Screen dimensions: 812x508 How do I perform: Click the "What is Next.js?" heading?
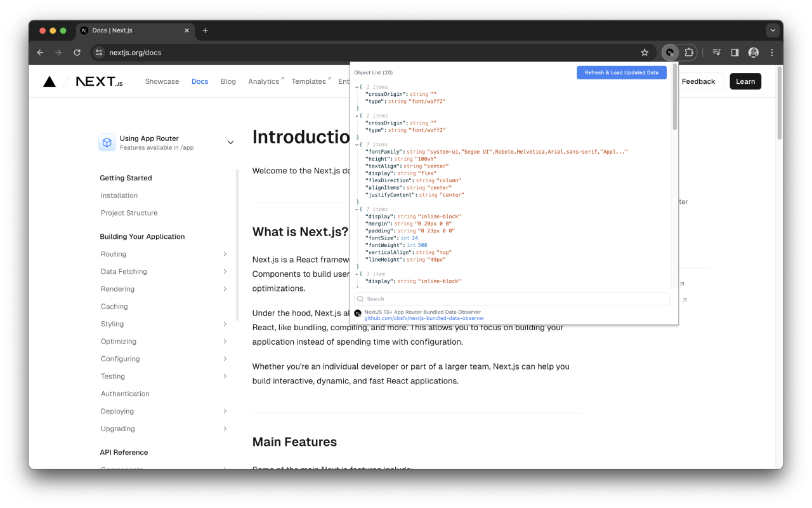tap(300, 232)
